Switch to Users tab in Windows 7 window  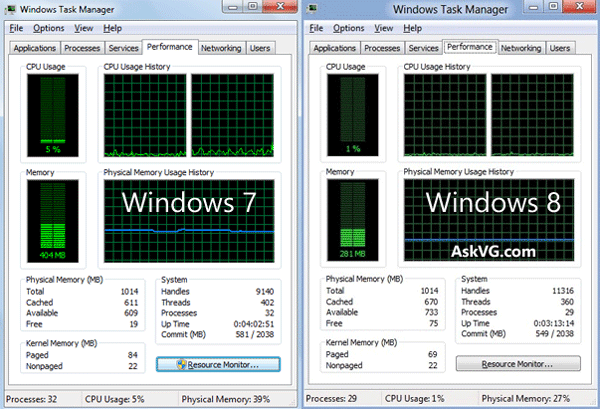(x=260, y=48)
